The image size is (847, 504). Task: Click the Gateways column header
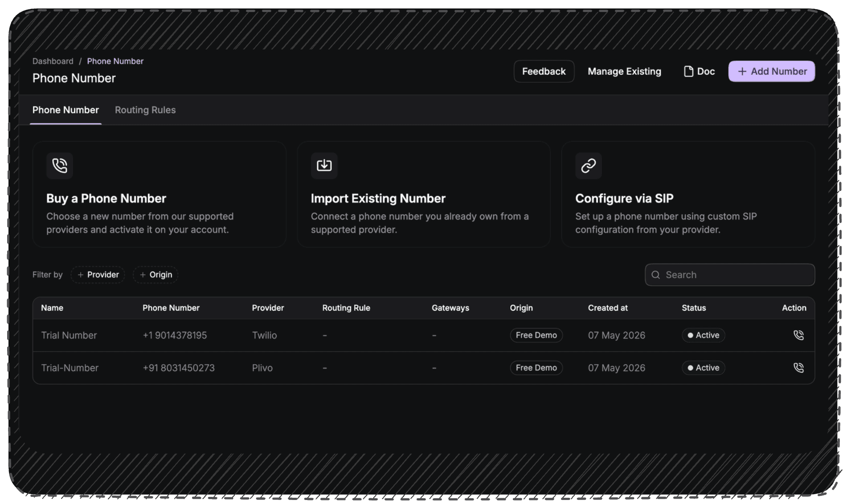[x=450, y=308]
